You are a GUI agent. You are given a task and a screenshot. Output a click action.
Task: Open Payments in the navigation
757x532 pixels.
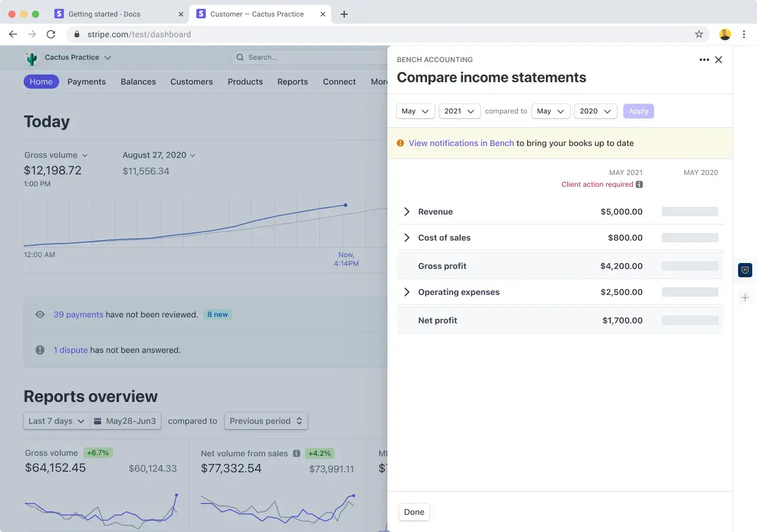pos(86,82)
